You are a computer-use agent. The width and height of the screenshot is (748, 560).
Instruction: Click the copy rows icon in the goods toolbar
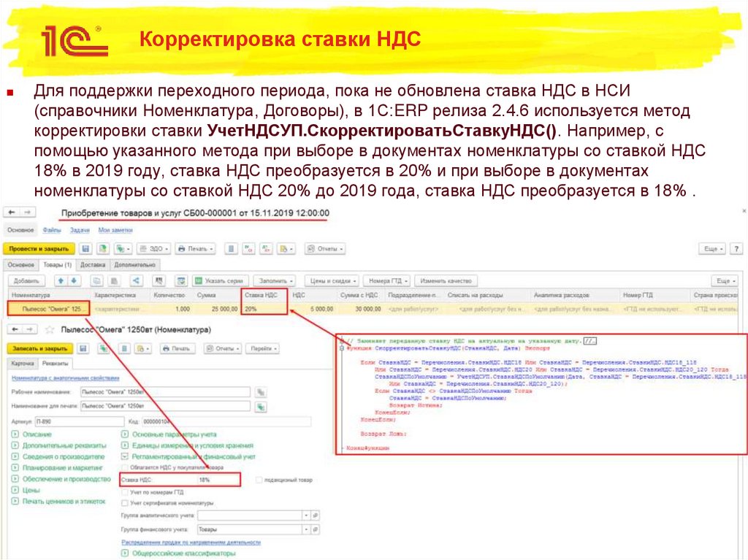(x=97, y=281)
